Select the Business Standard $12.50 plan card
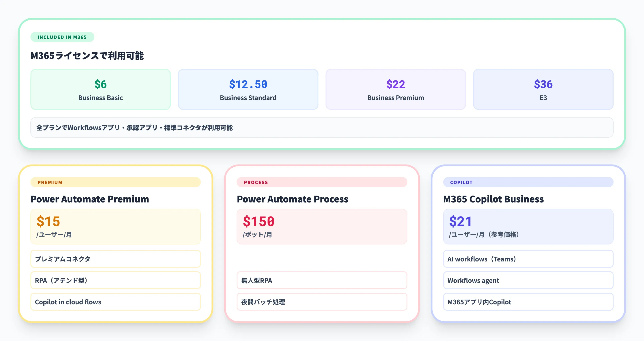This screenshot has height=341, width=644. [x=248, y=89]
